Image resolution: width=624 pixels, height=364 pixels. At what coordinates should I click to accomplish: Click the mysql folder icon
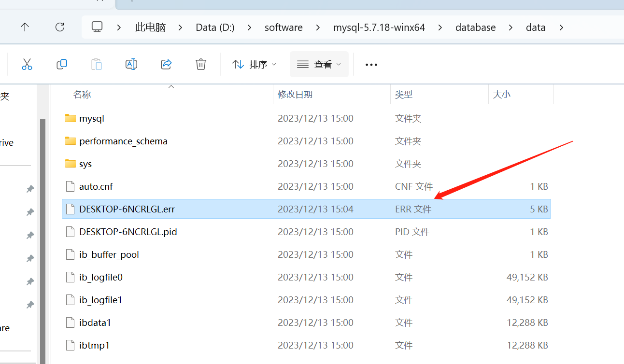tap(71, 118)
